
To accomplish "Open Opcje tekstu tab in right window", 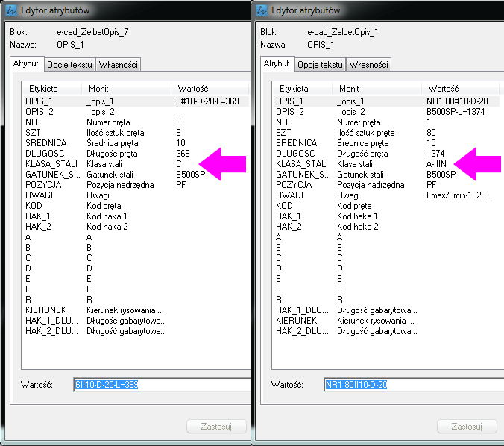I will pos(320,65).
